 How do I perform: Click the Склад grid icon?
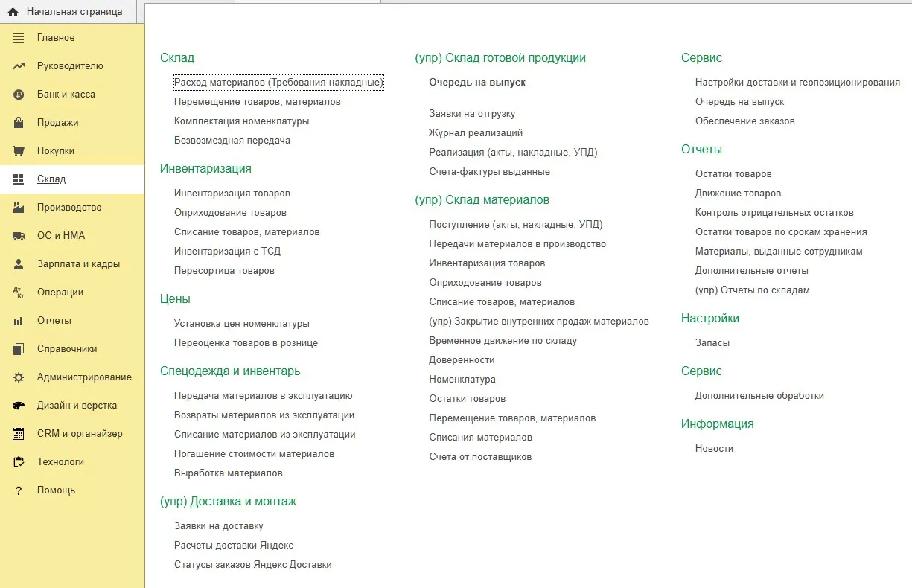(x=19, y=179)
